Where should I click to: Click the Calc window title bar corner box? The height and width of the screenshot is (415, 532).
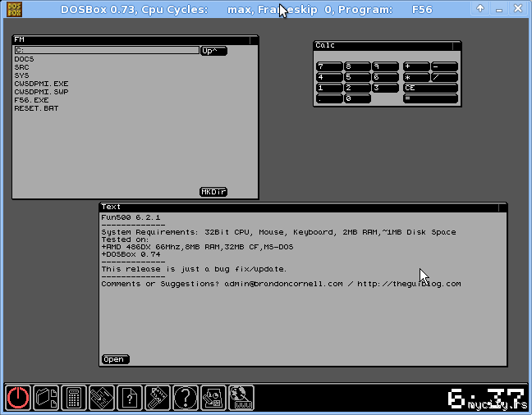456,46
